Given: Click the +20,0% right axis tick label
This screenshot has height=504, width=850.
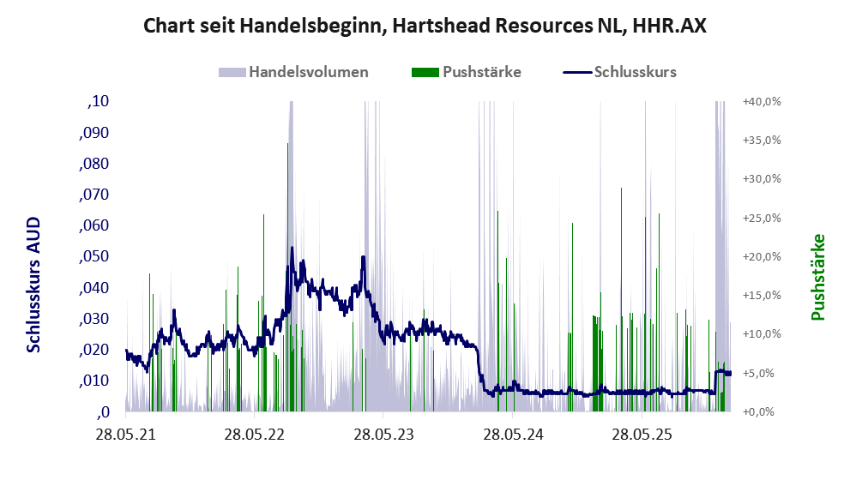Looking at the screenshot, I should [761, 256].
